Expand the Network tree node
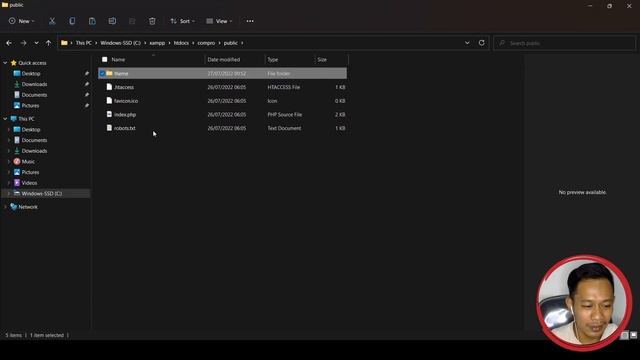This screenshot has height=360, width=640. (x=5, y=207)
